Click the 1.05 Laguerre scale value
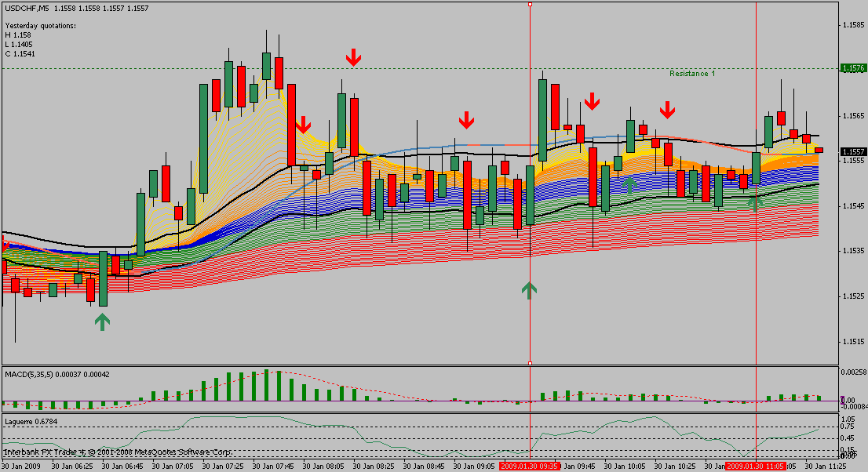 [x=848, y=419]
